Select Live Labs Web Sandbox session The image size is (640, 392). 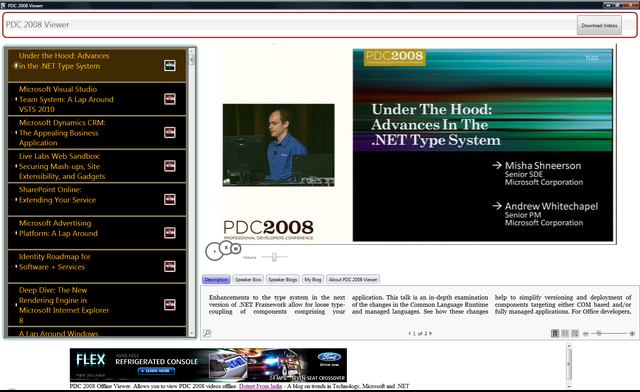point(97,166)
